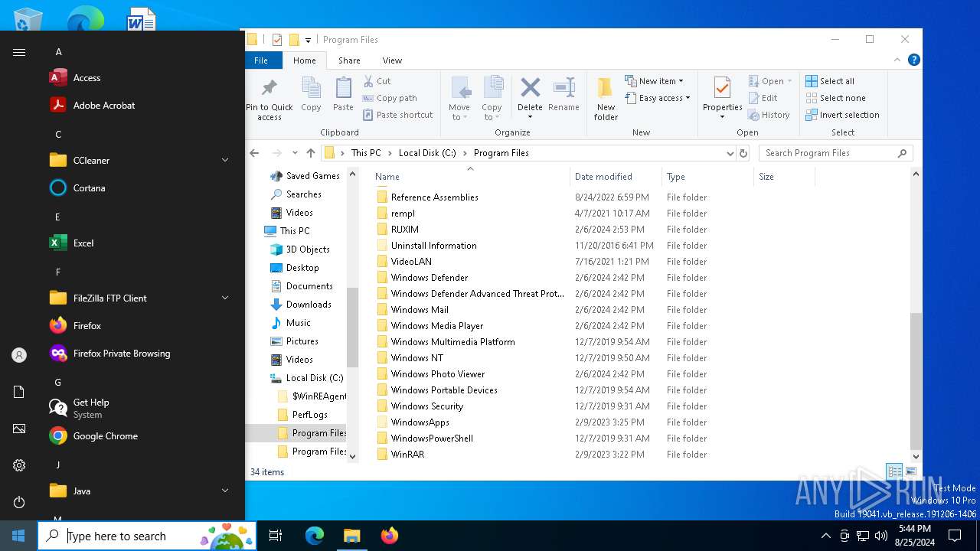Click This PC in address bar

[366, 153]
